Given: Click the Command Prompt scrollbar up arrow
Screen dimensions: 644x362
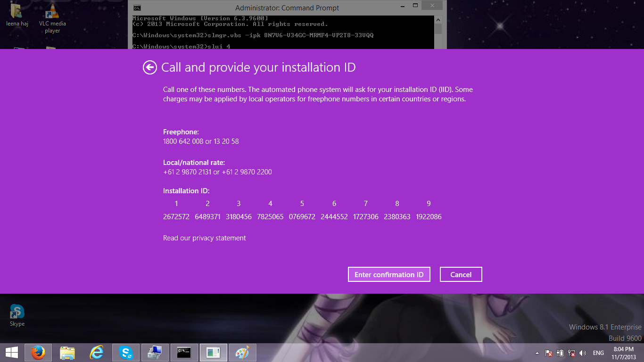Looking at the screenshot, I should tap(438, 20).
